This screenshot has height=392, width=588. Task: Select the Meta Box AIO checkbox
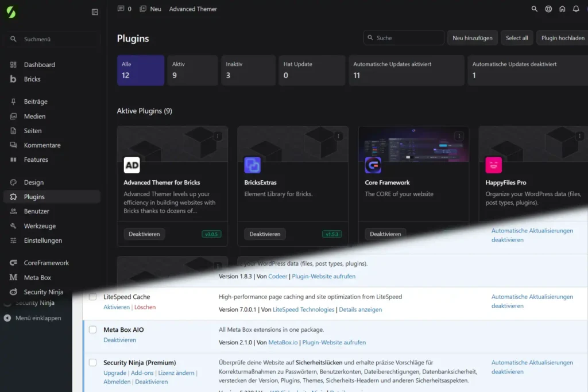point(92,329)
